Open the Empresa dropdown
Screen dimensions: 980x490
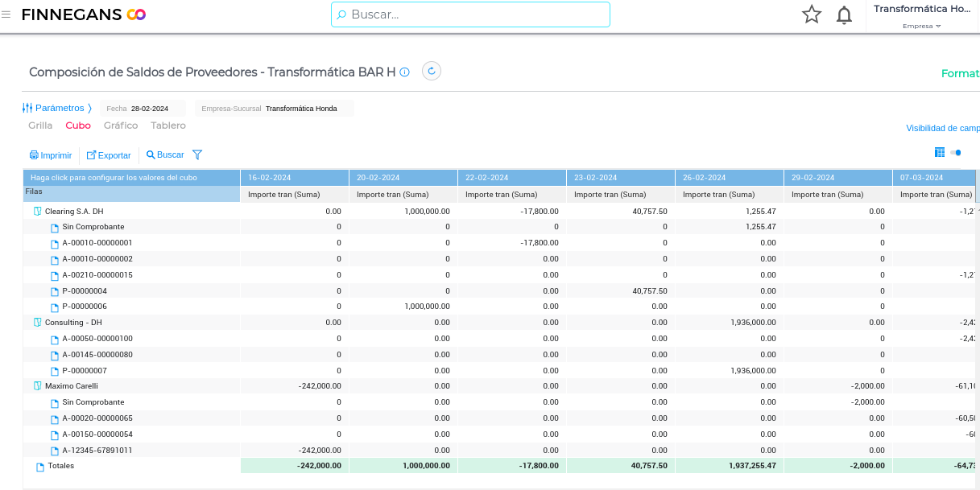point(922,26)
